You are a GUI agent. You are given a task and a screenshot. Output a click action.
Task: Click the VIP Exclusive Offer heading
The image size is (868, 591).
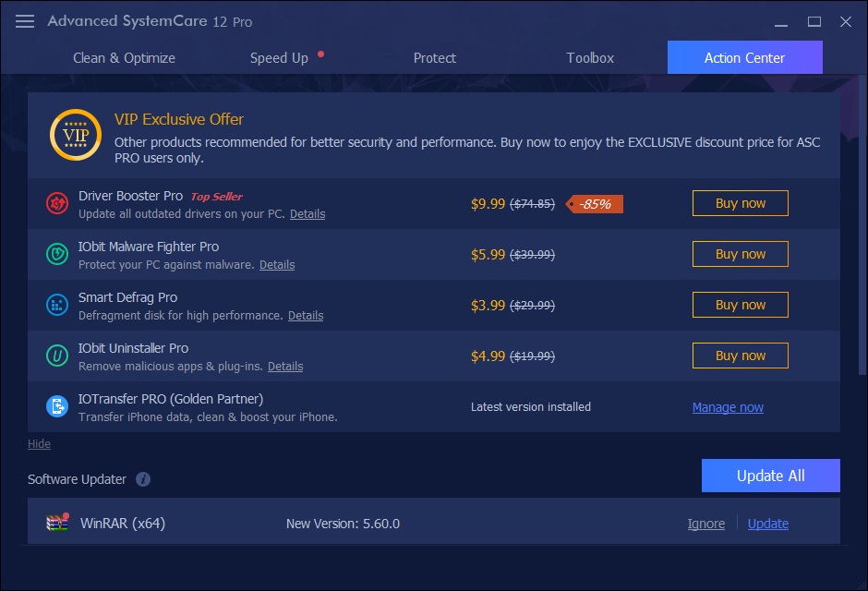coord(179,119)
